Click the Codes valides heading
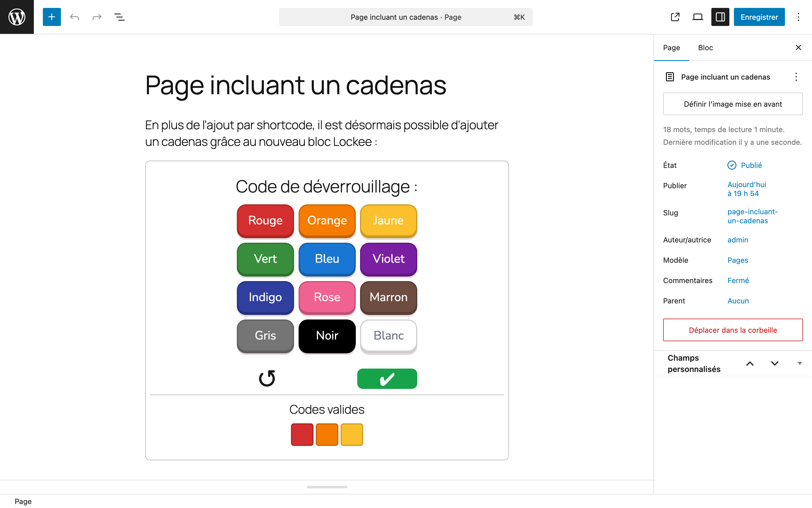Viewport: 812px width, 508px height. [x=327, y=409]
